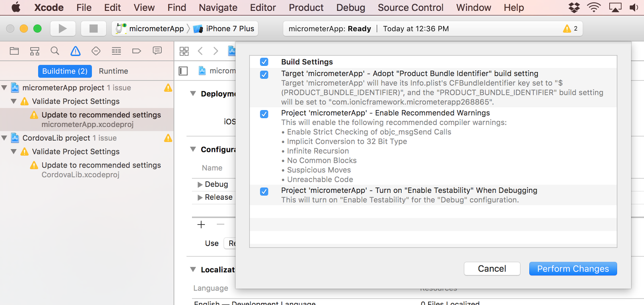Choose the iPhone 7 Plus destination

tap(224, 29)
